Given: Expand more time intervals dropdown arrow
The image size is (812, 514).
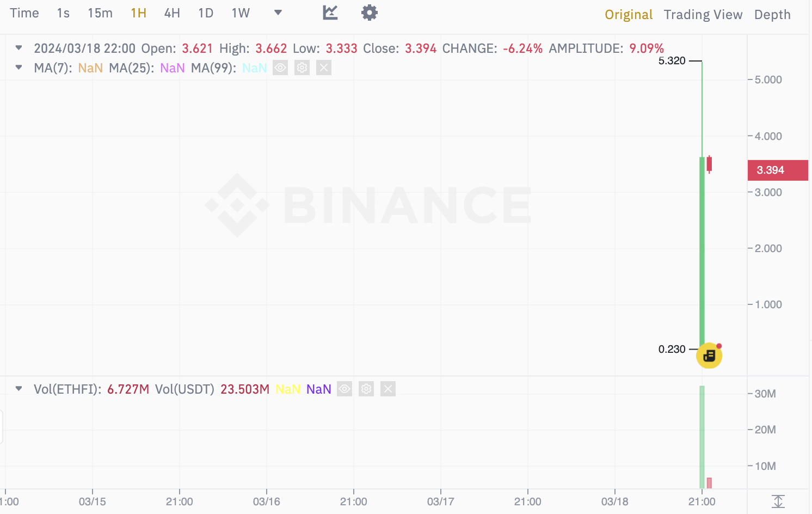Looking at the screenshot, I should tap(278, 13).
